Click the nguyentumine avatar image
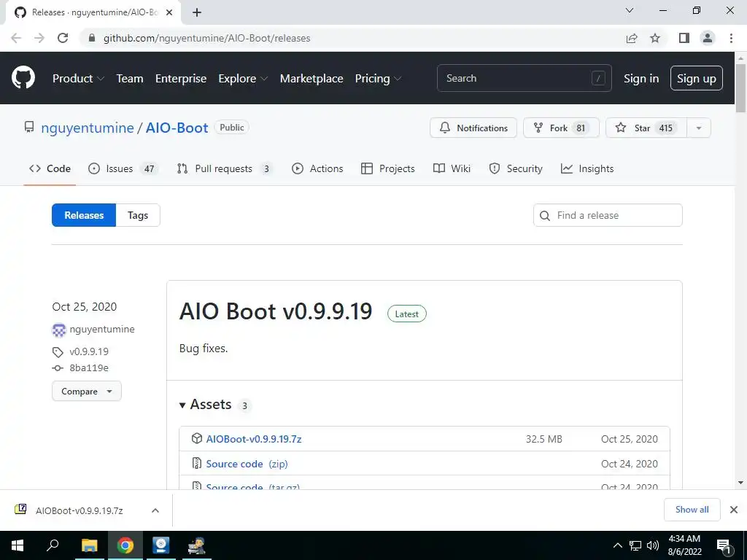 tap(58, 330)
